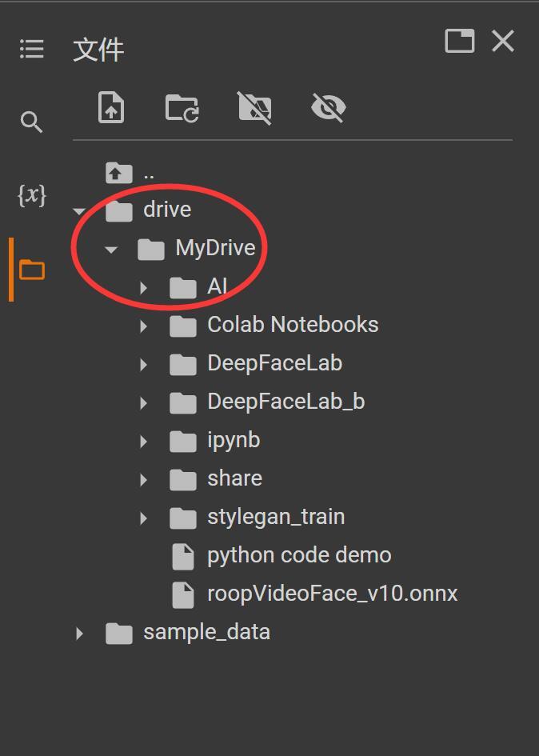This screenshot has width=539, height=756.
Task: Click the DeepFaceLab folder icon
Action: pyautogui.click(x=182, y=365)
